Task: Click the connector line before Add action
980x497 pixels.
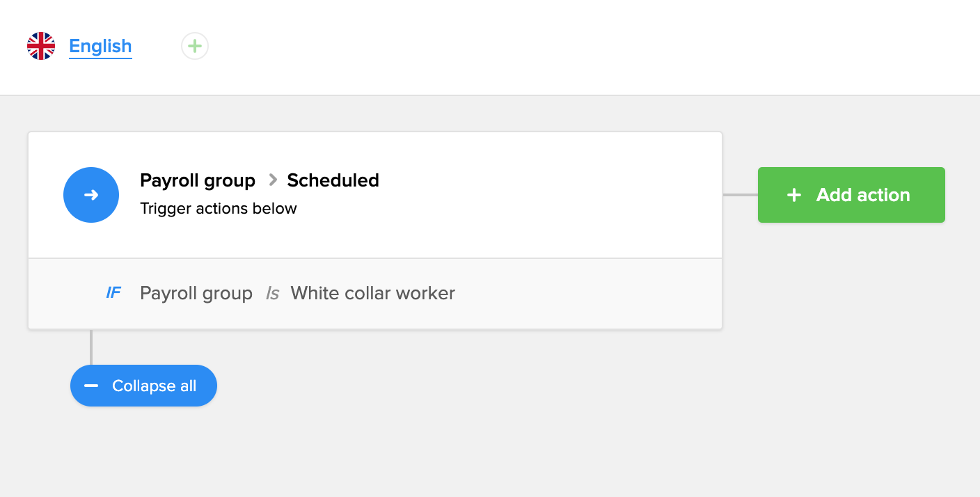Action: [x=740, y=195]
